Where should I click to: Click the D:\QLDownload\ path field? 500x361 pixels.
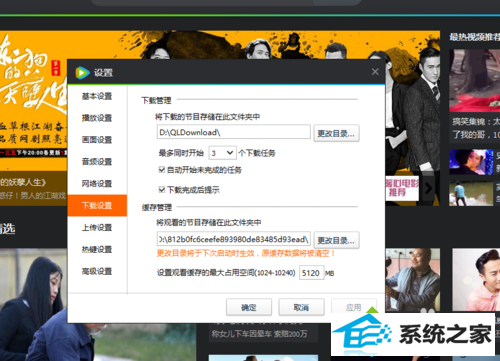[234, 132]
